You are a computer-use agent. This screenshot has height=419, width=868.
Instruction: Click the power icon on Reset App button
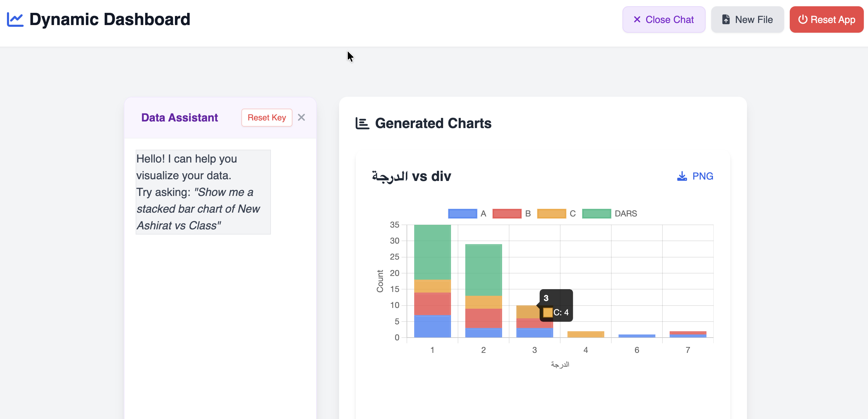804,19
